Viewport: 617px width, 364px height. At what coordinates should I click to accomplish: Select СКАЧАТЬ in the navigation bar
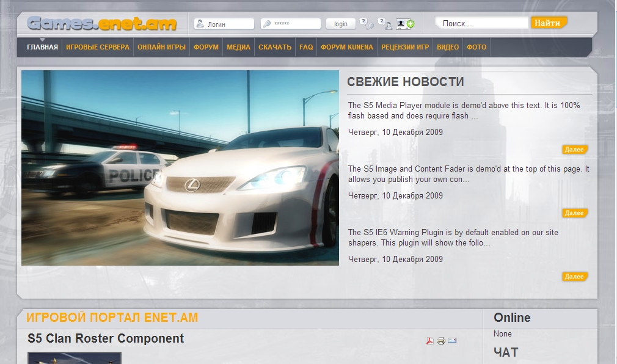275,47
